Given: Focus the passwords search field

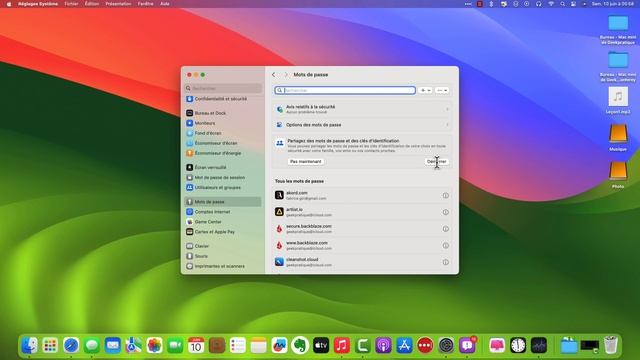Looking at the screenshot, I should tap(345, 90).
